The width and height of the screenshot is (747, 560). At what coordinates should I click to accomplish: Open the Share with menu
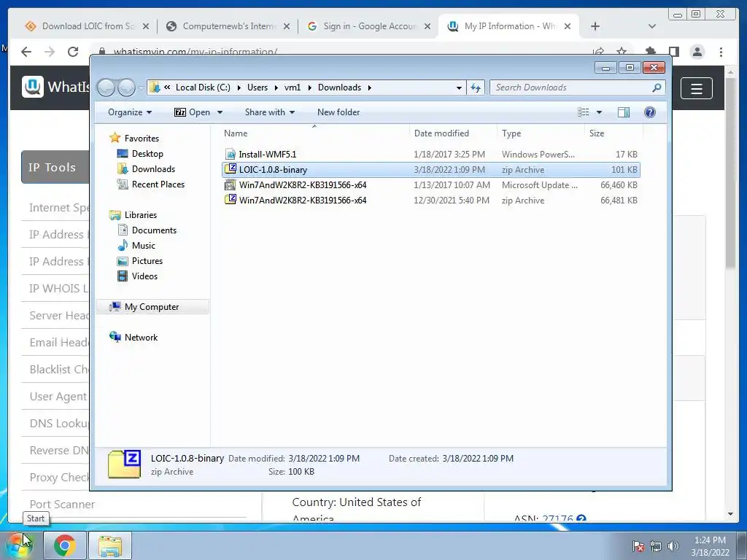pyautogui.click(x=270, y=112)
